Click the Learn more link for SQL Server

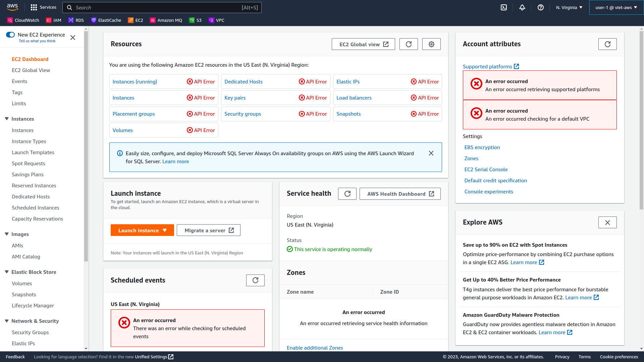pos(175,162)
